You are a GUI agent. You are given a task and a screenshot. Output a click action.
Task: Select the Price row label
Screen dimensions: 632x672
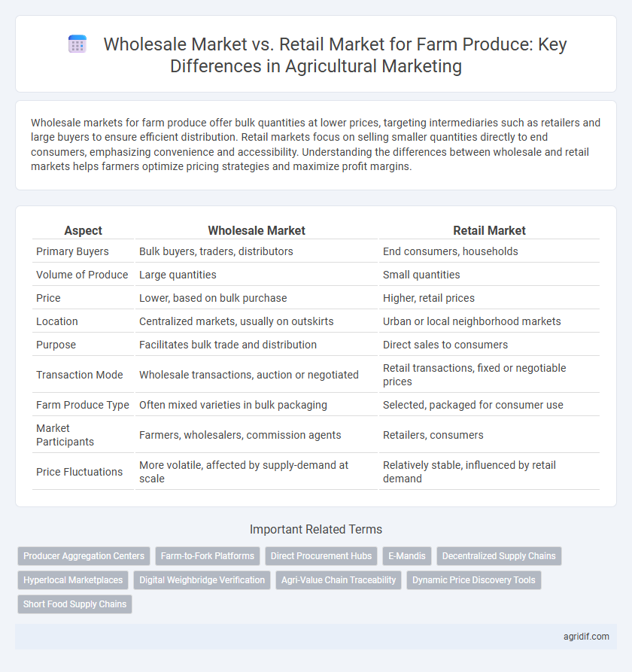pyautogui.click(x=48, y=298)
